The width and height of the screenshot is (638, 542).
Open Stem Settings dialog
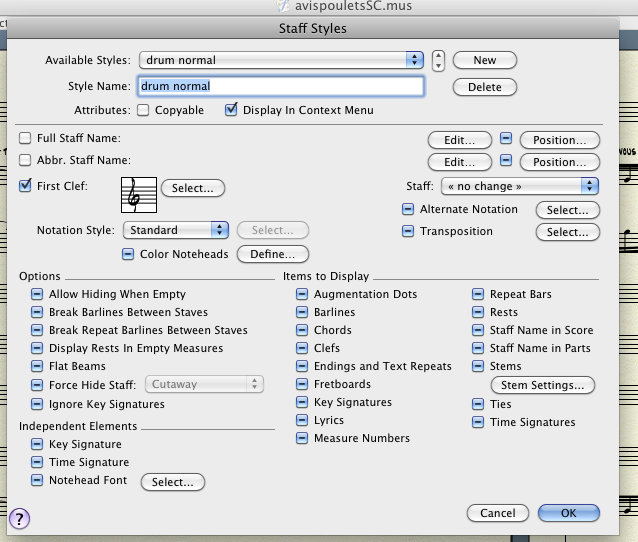click(x=542, y=385)
